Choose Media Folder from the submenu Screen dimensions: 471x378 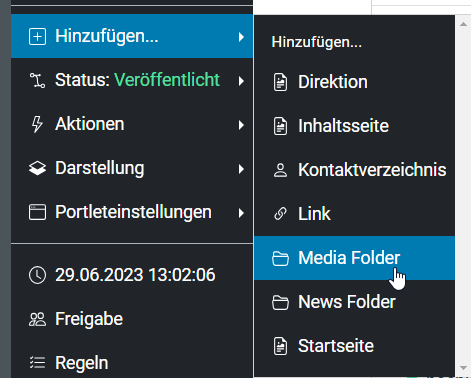(354, 258)
